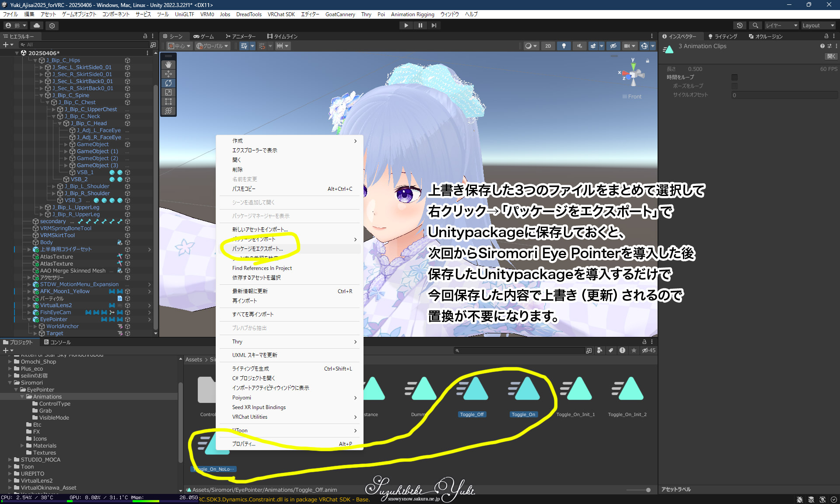Click the global search magnifier icon
Screen dimensions: 840x504
[x=755, y=25]
